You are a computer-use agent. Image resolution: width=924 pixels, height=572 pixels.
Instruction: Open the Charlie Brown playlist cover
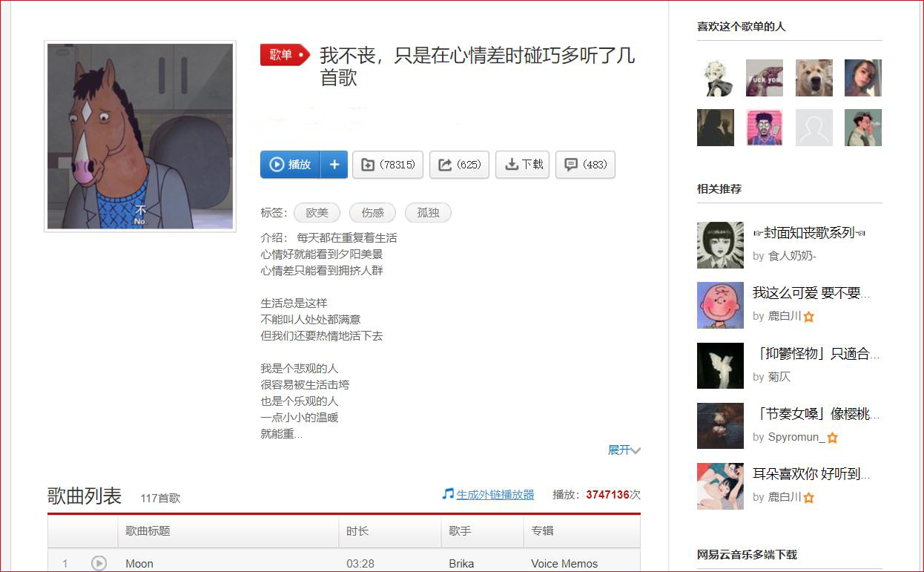coord(720,305)
